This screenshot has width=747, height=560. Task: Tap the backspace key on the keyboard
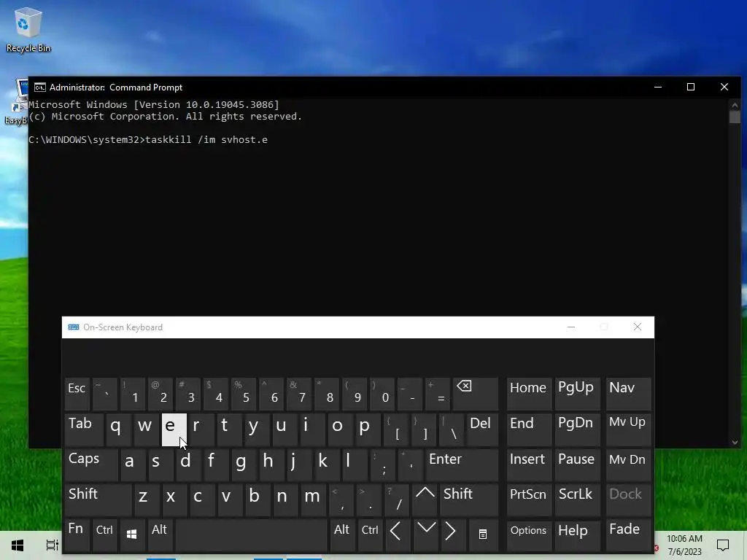(475, 394)
